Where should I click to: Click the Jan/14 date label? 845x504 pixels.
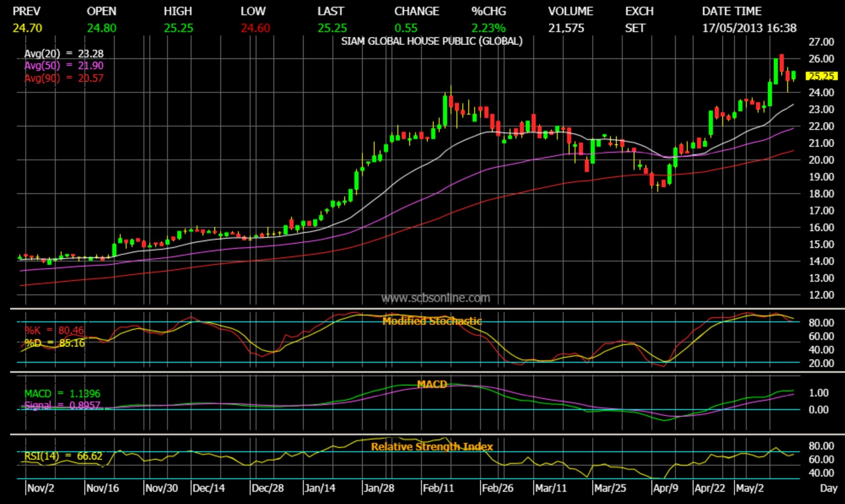click(320, 488)
